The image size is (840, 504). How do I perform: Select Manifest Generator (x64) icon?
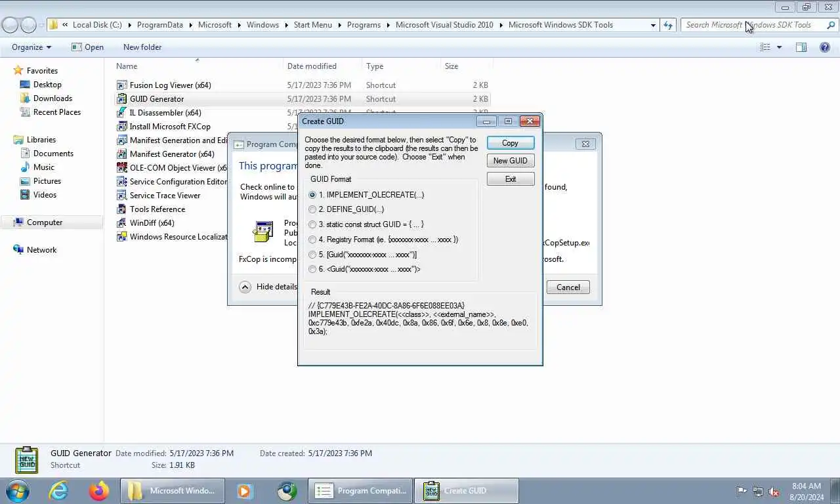121,154
